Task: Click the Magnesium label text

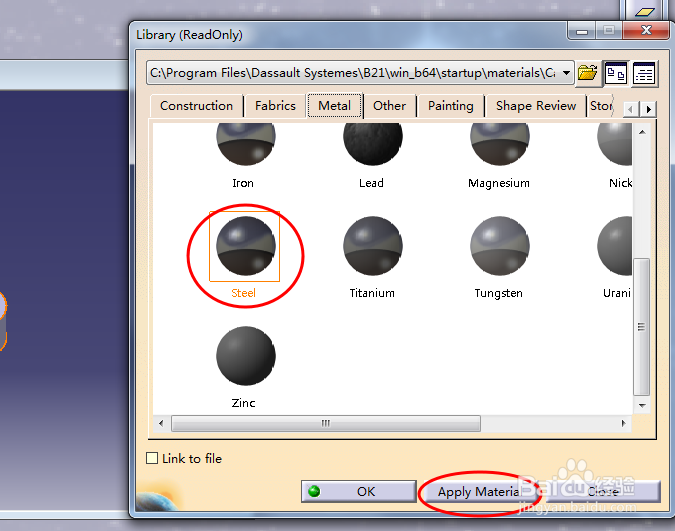Action: [x=499, y=183]
